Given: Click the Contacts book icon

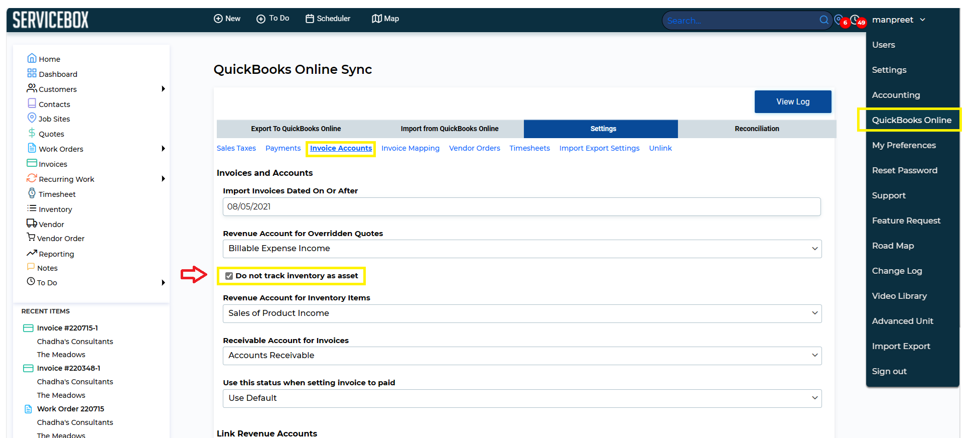Looking at the screenshot, I should coord(32,103).
